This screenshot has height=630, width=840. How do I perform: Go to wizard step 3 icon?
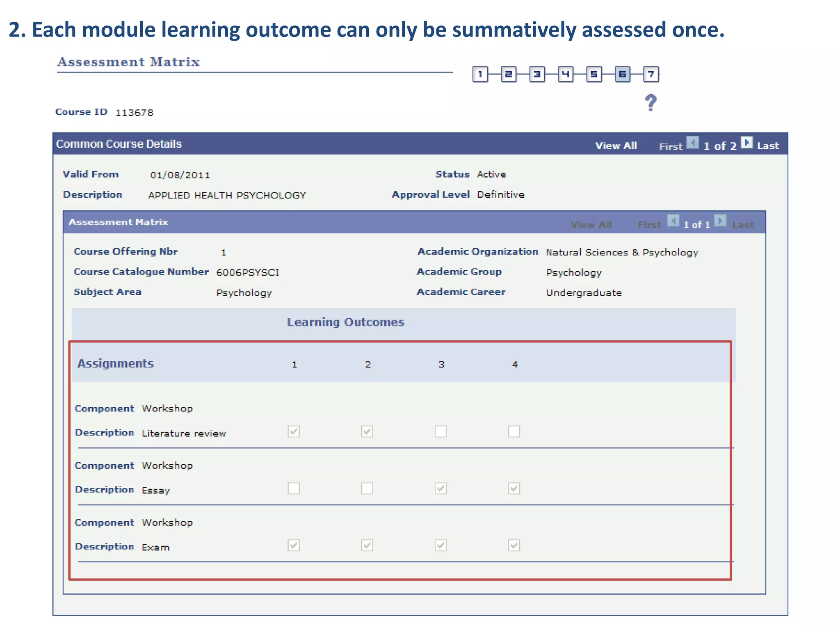click(x=537, y=75)
